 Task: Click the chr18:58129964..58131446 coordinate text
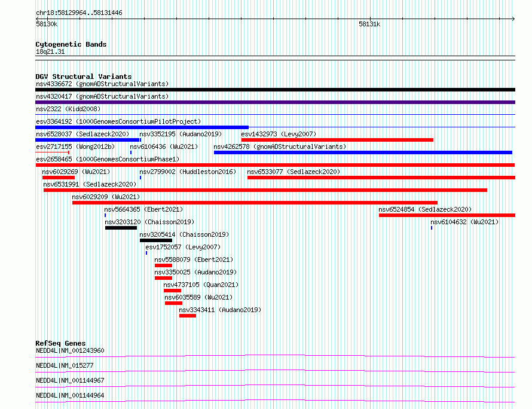[79, 13]
